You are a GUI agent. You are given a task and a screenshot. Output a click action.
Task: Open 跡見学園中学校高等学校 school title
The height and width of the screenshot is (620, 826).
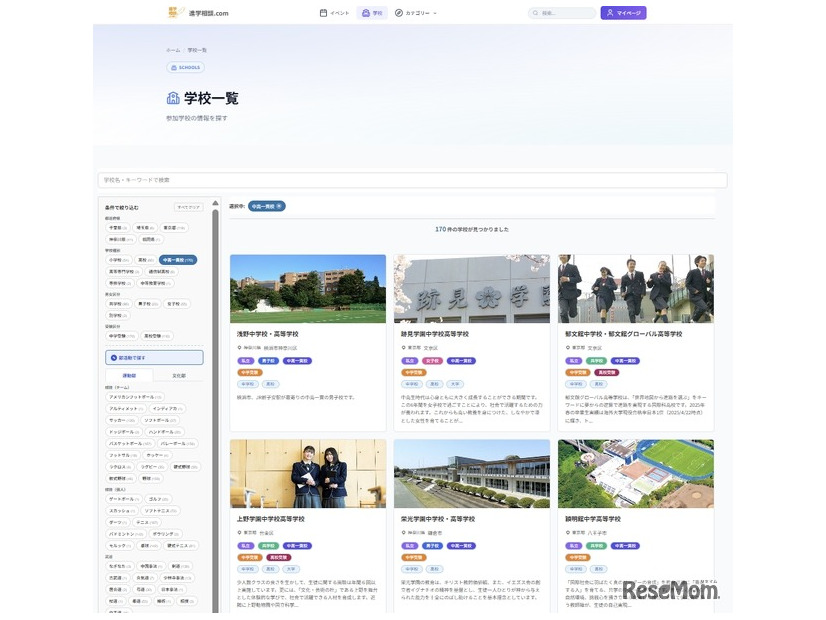(435, 334)
